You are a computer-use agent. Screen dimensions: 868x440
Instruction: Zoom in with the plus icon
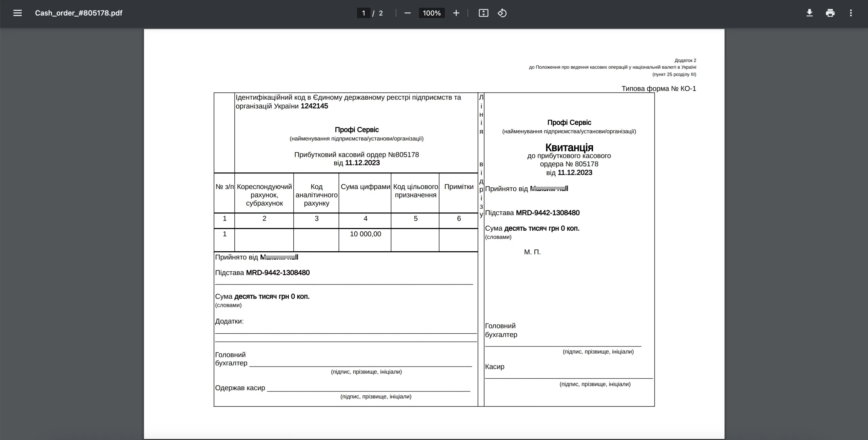[456, 13]
